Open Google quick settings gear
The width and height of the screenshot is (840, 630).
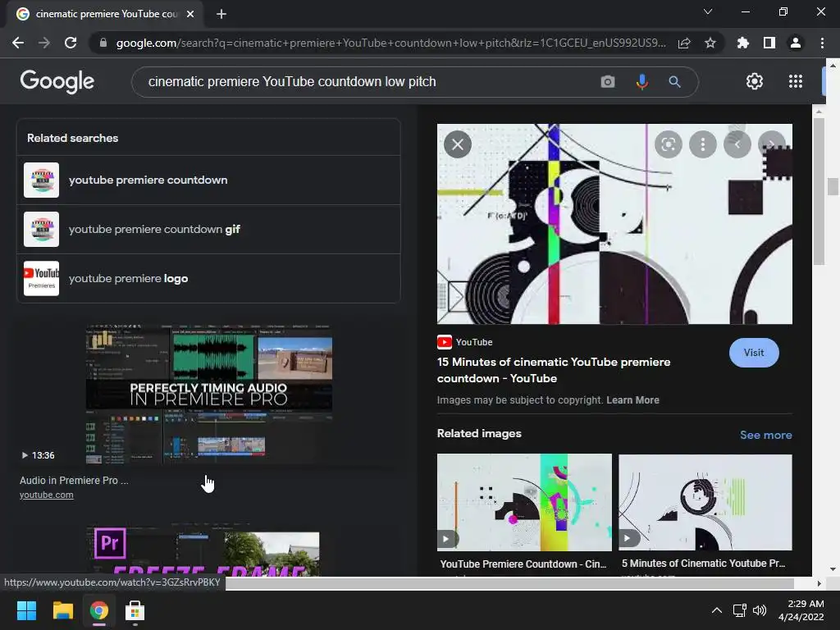click(755, 81)
